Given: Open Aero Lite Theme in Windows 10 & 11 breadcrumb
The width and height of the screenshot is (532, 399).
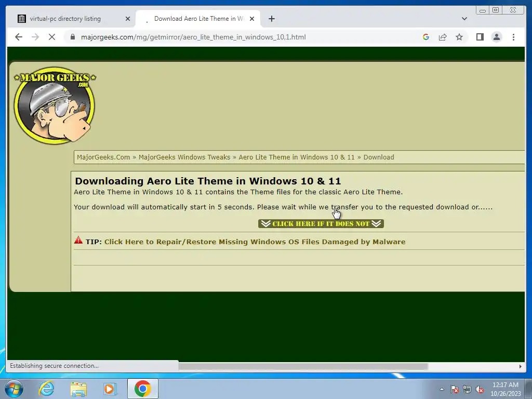Looking at the screenshot, I should [297, 157].
